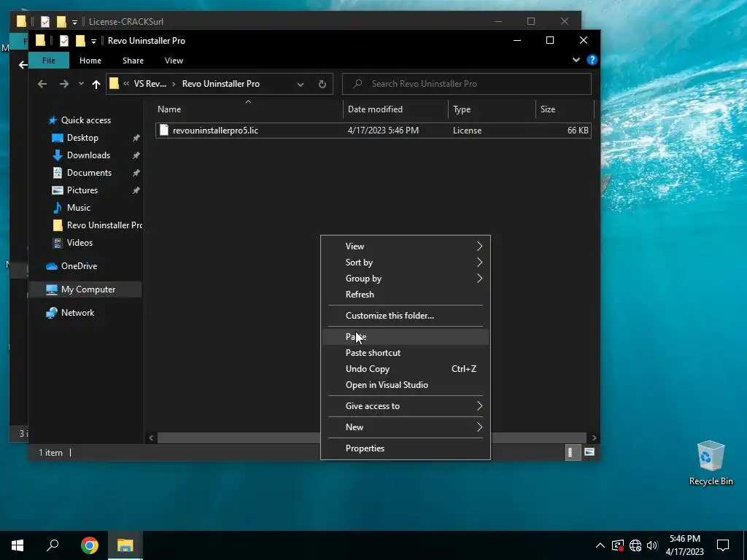Click the Properties quick access toolbar icon
This screenshot has height=560, width=747.
point(64,41)
